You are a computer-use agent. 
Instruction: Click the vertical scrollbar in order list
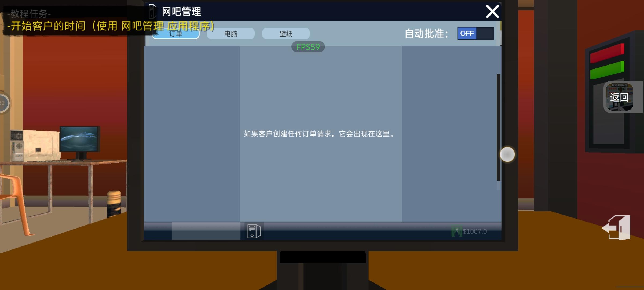click(x=498, y=128)
